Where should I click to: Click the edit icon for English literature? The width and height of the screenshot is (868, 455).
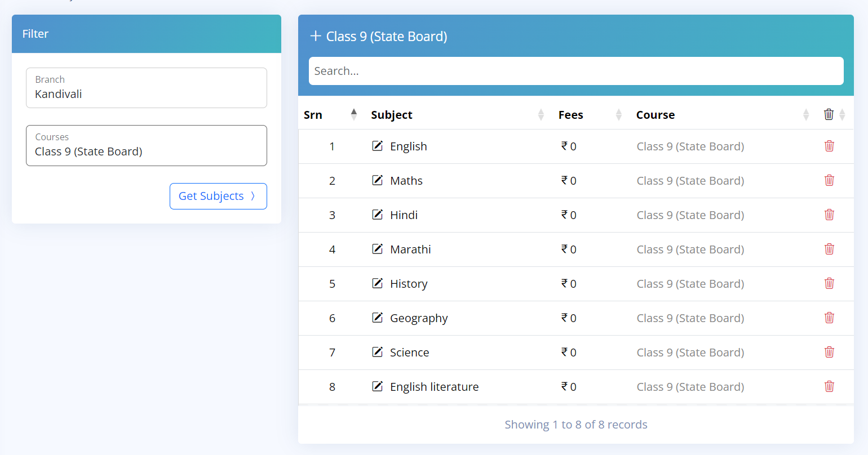[378, 386]
